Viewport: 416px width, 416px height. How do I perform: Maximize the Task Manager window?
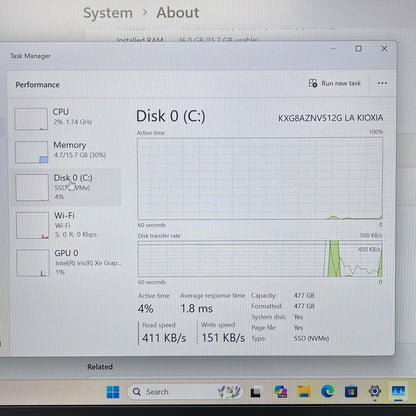click(358, 49)
